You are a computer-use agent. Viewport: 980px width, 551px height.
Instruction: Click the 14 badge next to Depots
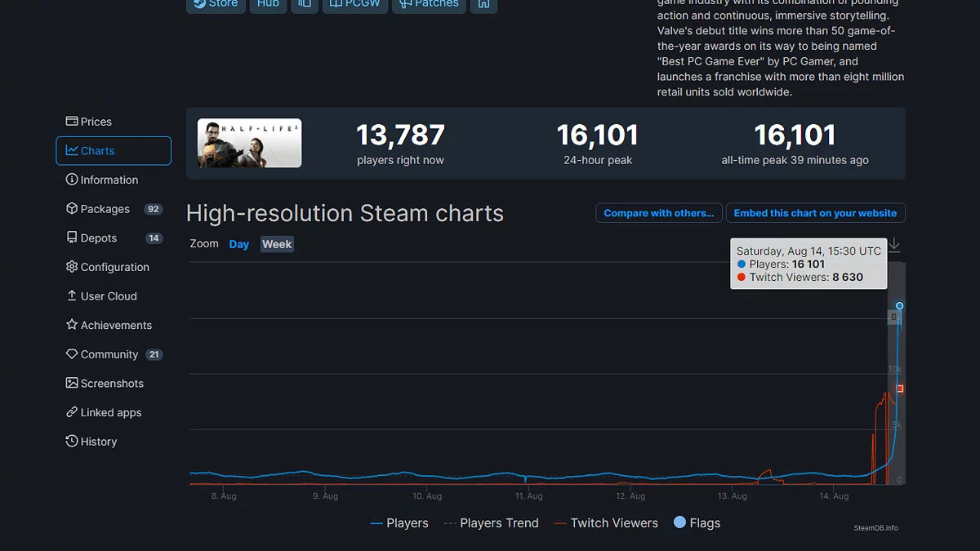(154, 238)
